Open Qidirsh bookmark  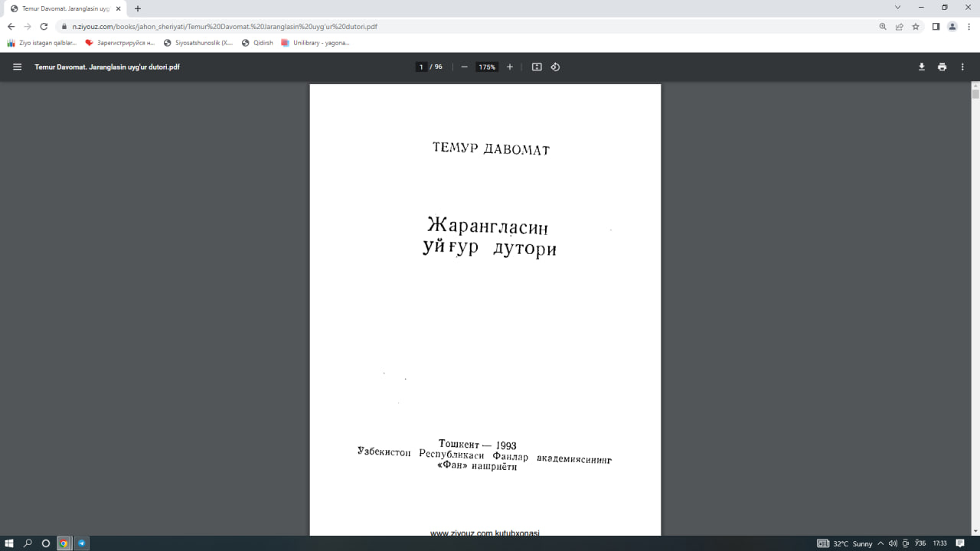257,43
